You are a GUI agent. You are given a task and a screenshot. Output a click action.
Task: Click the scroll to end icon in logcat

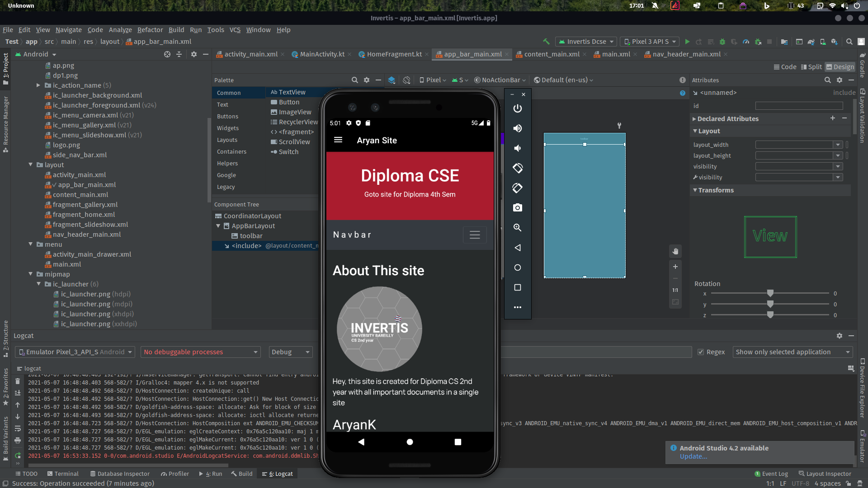click(18, 393)
